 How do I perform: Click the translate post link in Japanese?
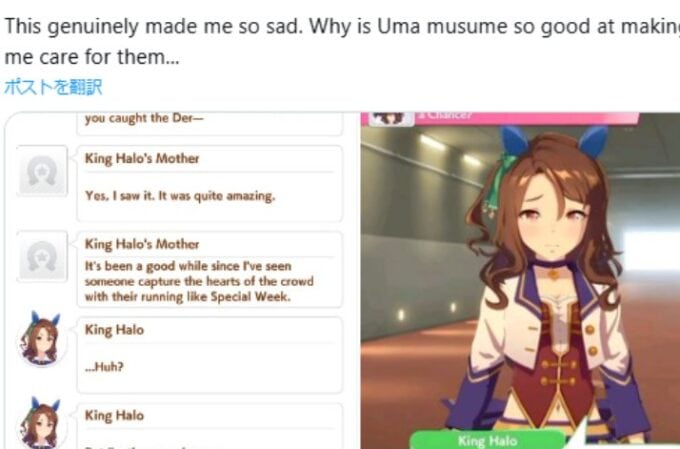coord(53,87)
